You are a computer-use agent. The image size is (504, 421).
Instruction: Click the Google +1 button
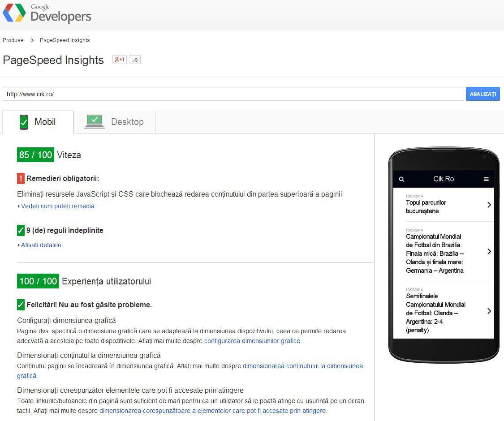click(120, 60)
